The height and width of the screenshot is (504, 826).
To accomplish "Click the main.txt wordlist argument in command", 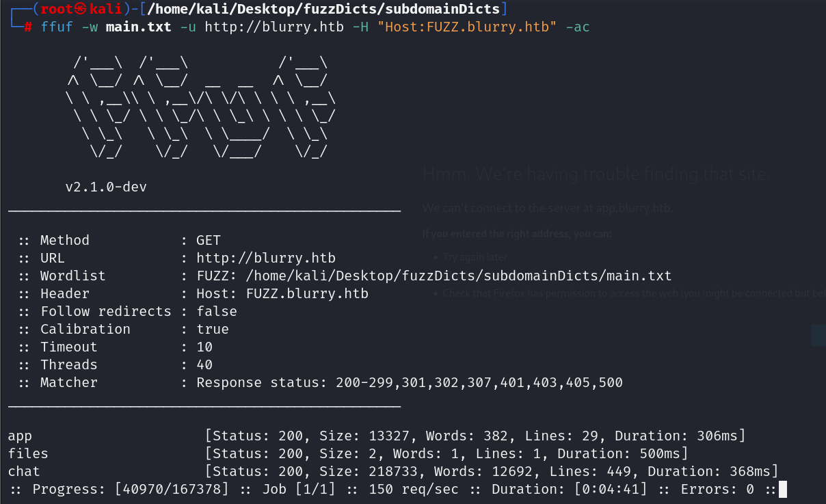I will [x=139, y=28].
